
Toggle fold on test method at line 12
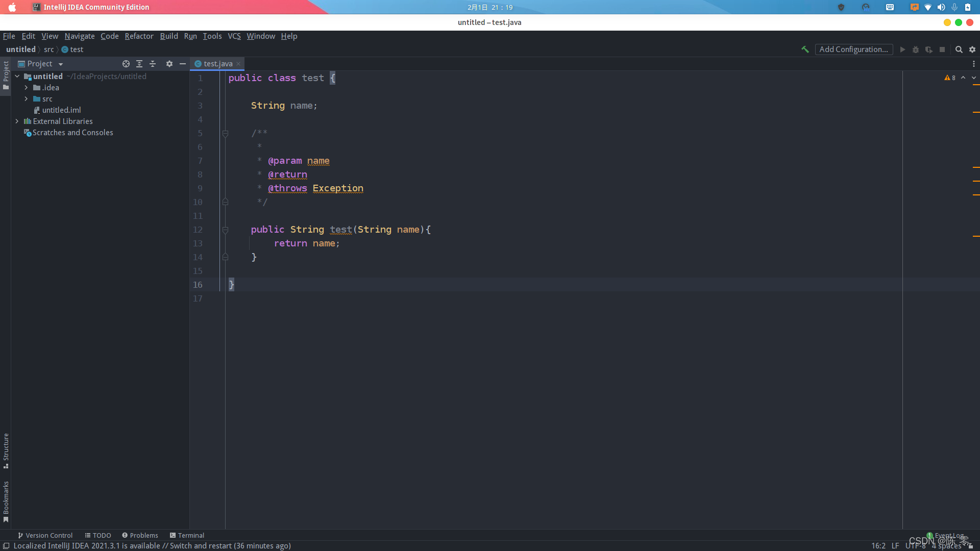coord(225,230)
